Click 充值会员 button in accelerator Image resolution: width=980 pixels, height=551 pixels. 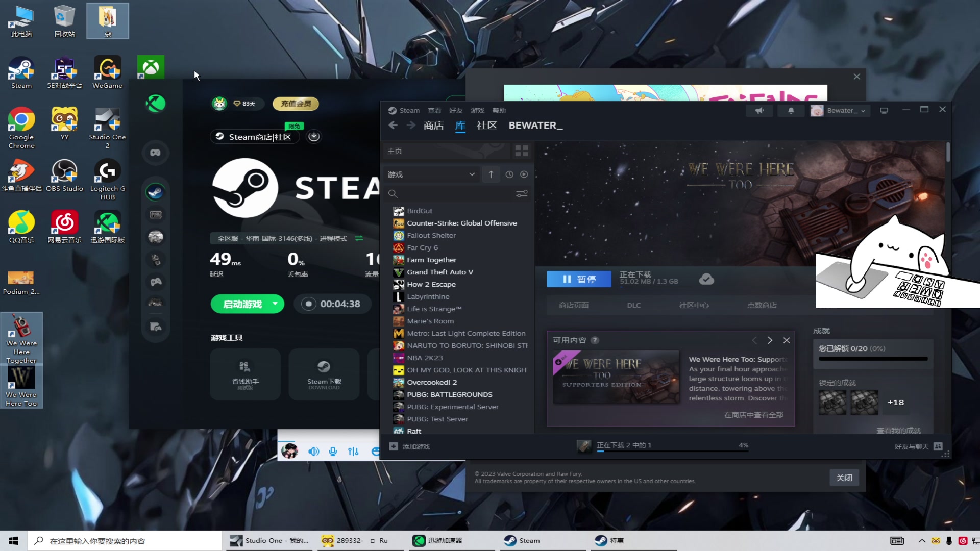coord(296,104)
